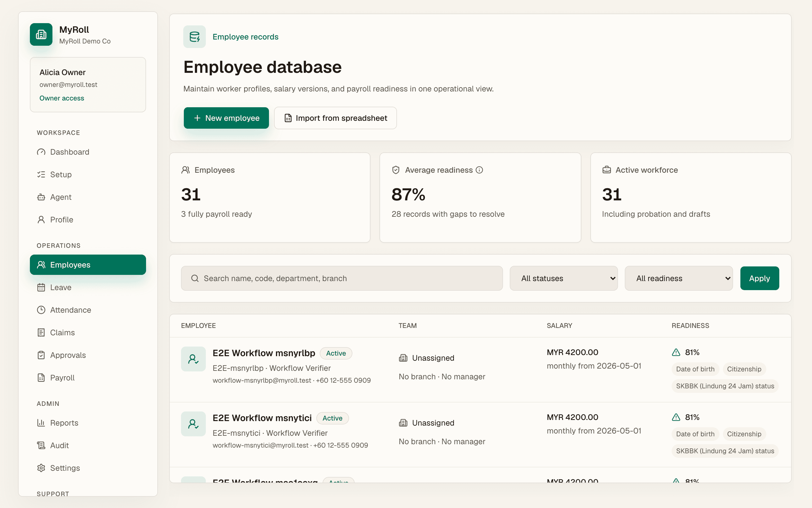Click the avatar icon for E2E Workflow msnytici
This screenshot has height=508, width=812.
(x=193, y=424)
